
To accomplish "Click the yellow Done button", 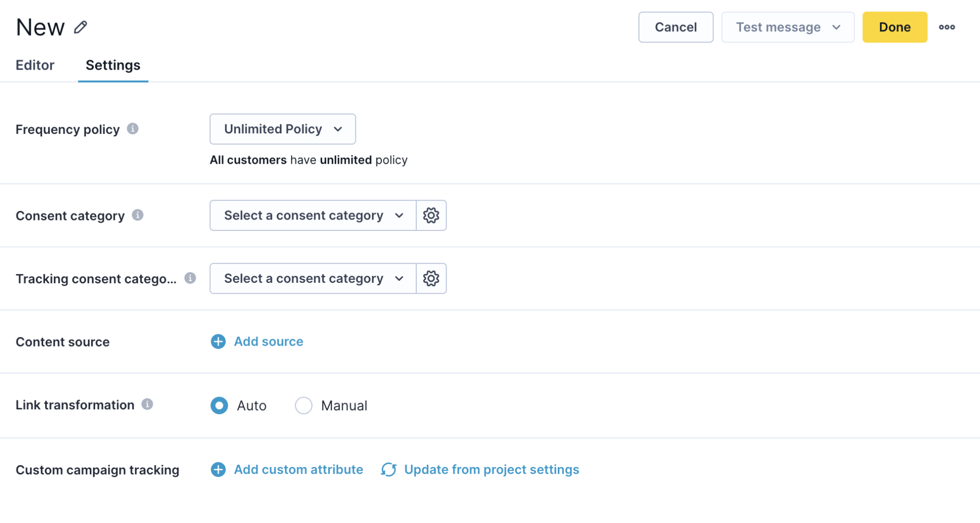I will point(895,27).
